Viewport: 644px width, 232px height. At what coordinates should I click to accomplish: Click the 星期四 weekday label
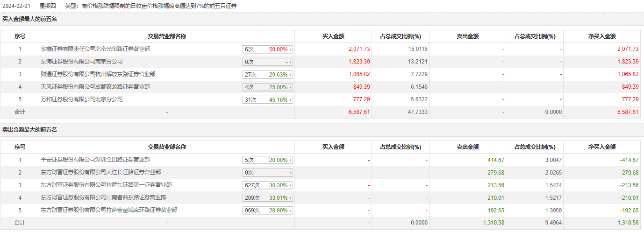48,6
